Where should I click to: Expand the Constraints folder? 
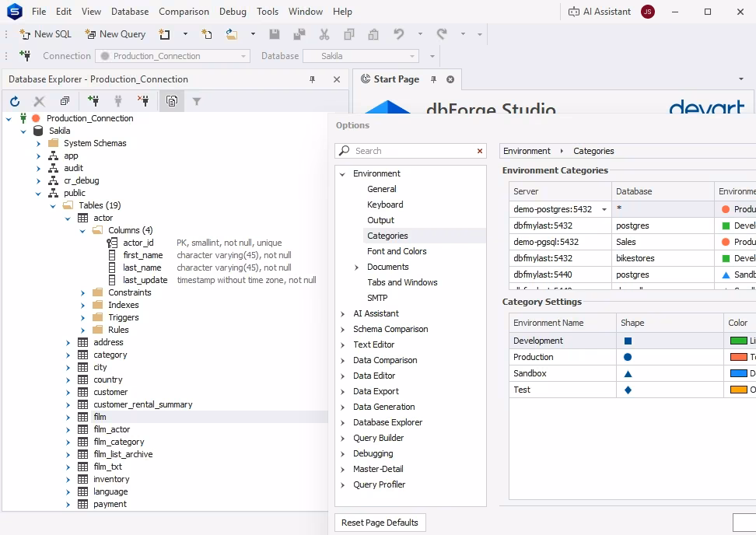[82, 292]
